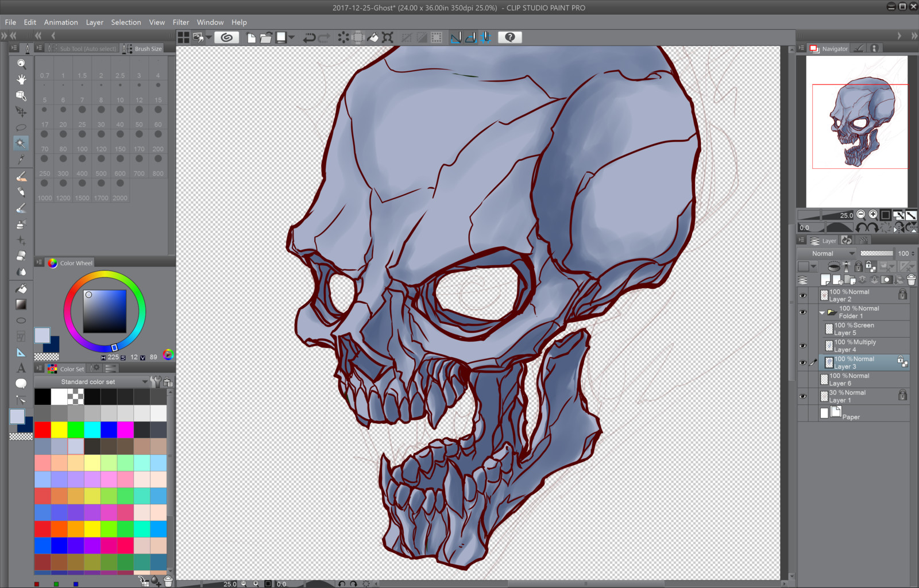Click the Navigator canvas thumbnail
This screenshot has width=919, height=588.
[x=857, y=131]
